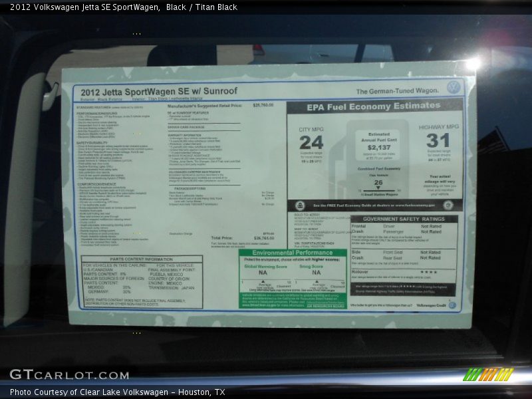The width and height of the screenshot is (532, 399).
Task: Click the 'PARTS CONTENT INFORMATION' header
Action: tap(142, 259)
